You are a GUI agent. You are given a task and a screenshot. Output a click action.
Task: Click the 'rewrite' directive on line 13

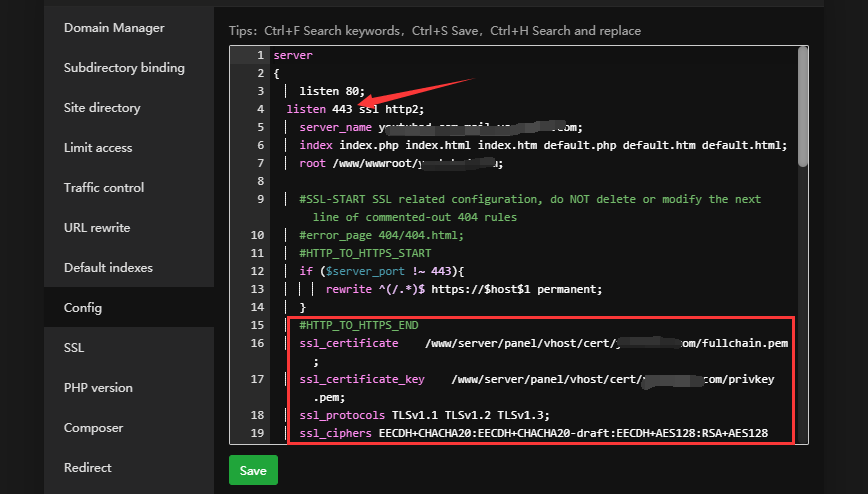[347, 289]
